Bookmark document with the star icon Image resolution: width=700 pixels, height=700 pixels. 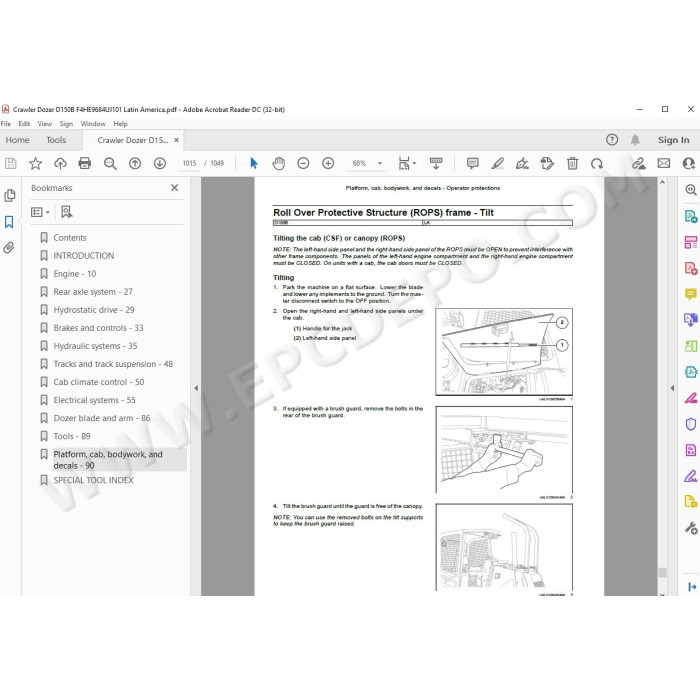pyautogui.click(x=35, y=163)
